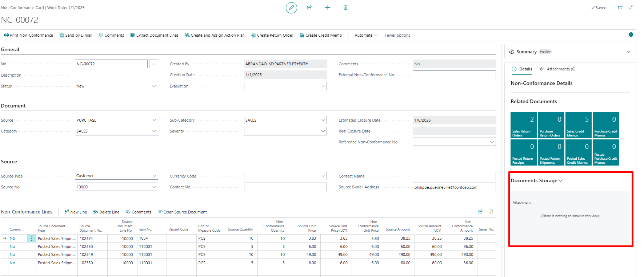
Task: Click the share icon in header
Action: (x=309, y=8)
